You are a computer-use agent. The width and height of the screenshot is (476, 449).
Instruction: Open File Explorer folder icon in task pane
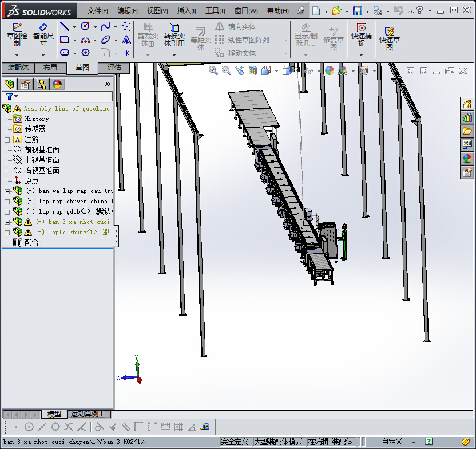pyautogui.click(x=467, y=131)
